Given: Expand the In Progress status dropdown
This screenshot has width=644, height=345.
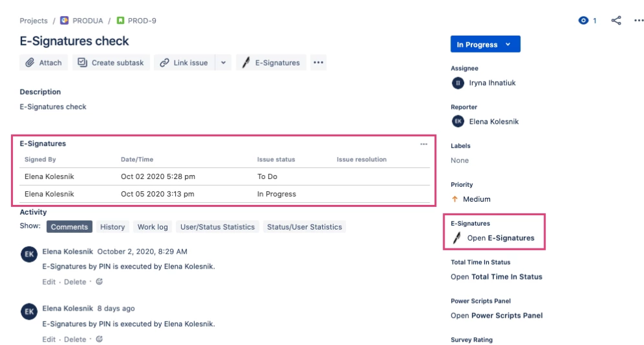Looking at the screenshot, I should [x=485, y=44].
